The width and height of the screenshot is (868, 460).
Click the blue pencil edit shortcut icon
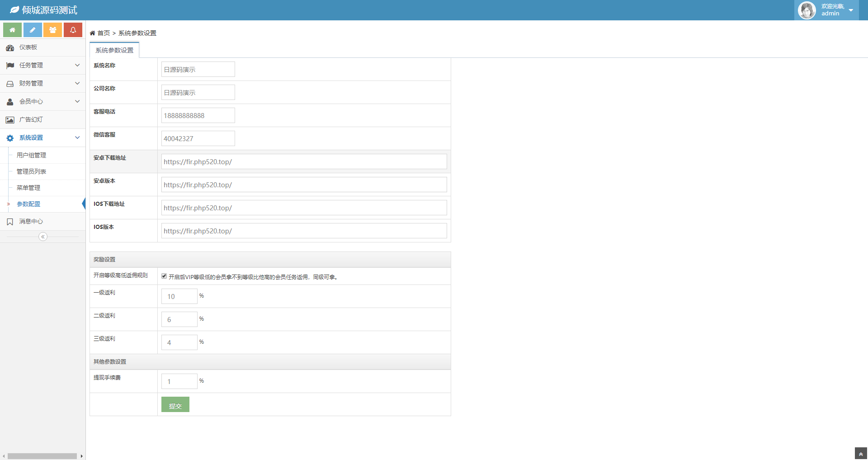pos(33,30)
